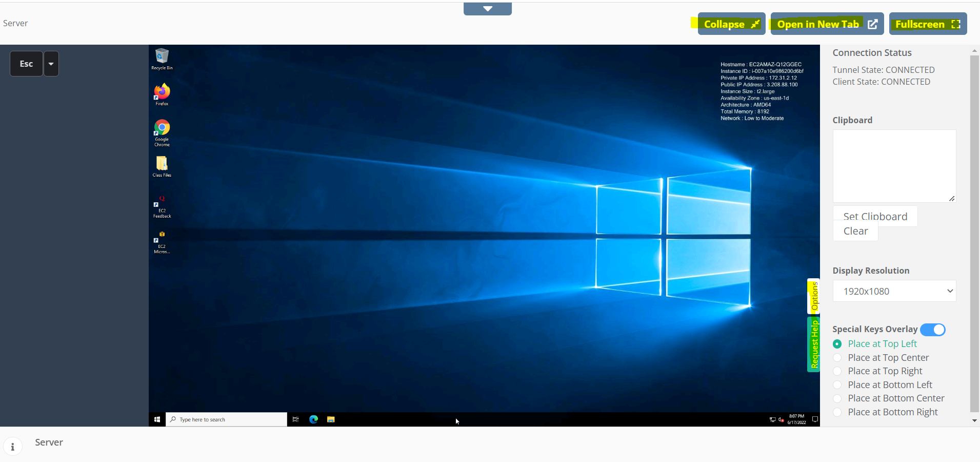Expand the dropdown next to Esc
The width and height of the screenshot is (980, 462).
[x=51, y=64]
